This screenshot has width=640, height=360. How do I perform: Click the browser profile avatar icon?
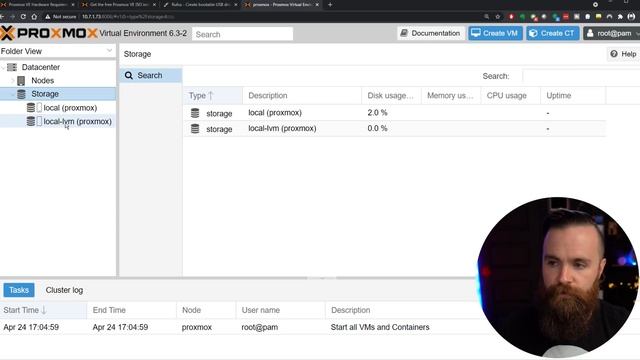coord(631,17)
